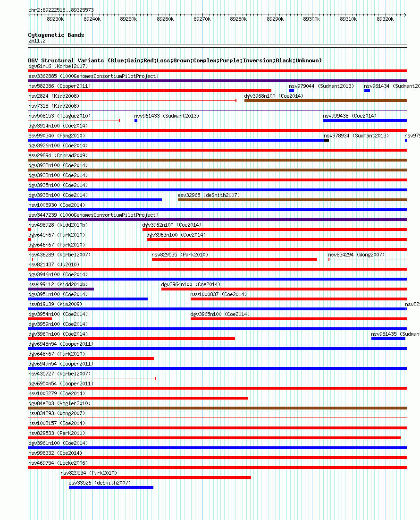420x520 pixels.
Task: Click dgv3965n100 (Coe2014) label
Action: coord(220,315)
